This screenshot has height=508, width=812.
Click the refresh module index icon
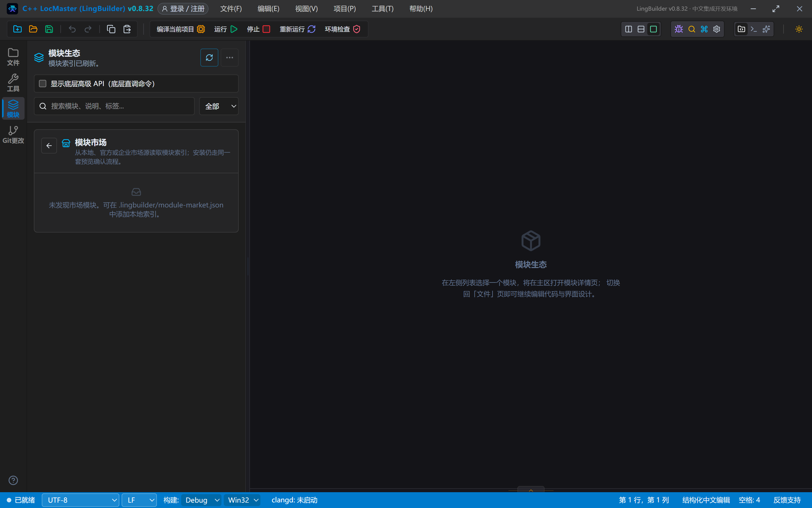(209, 58)
